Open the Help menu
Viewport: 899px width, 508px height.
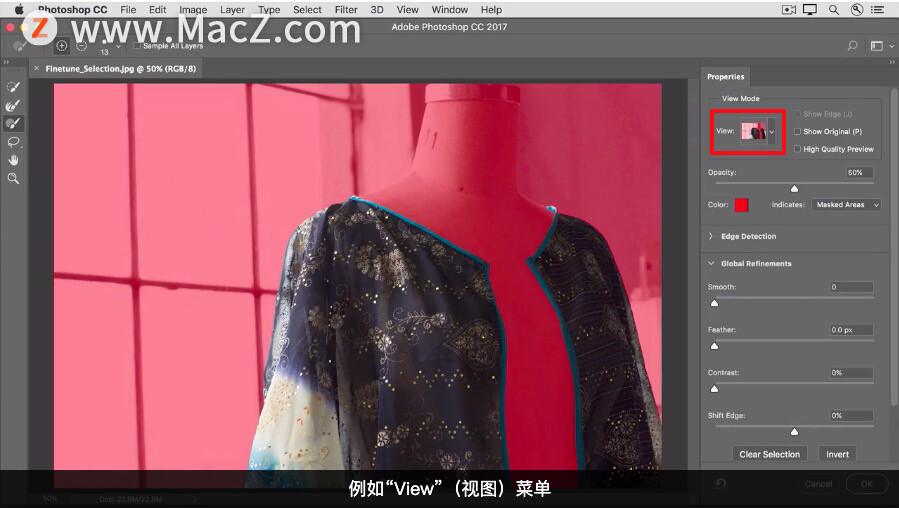491,10
